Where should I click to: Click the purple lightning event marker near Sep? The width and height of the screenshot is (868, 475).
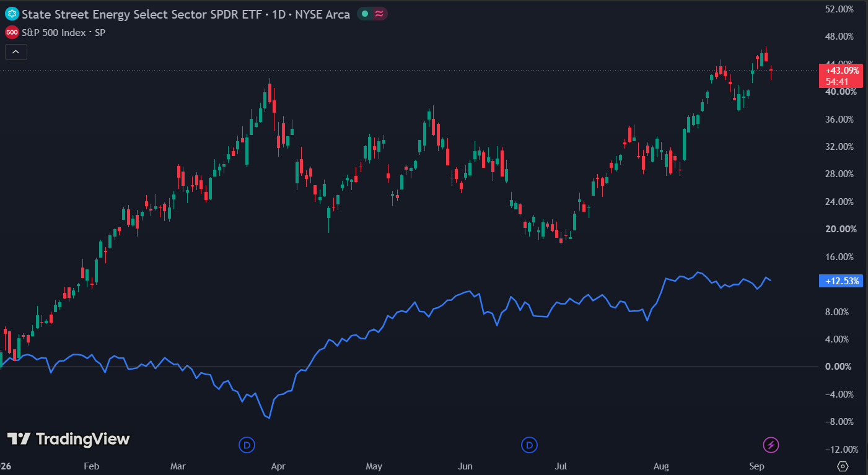(x=771, y=445)
